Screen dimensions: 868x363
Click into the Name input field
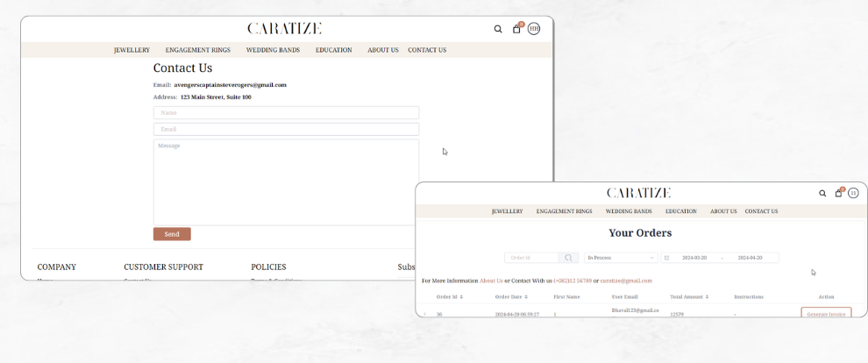click(286, 112)
